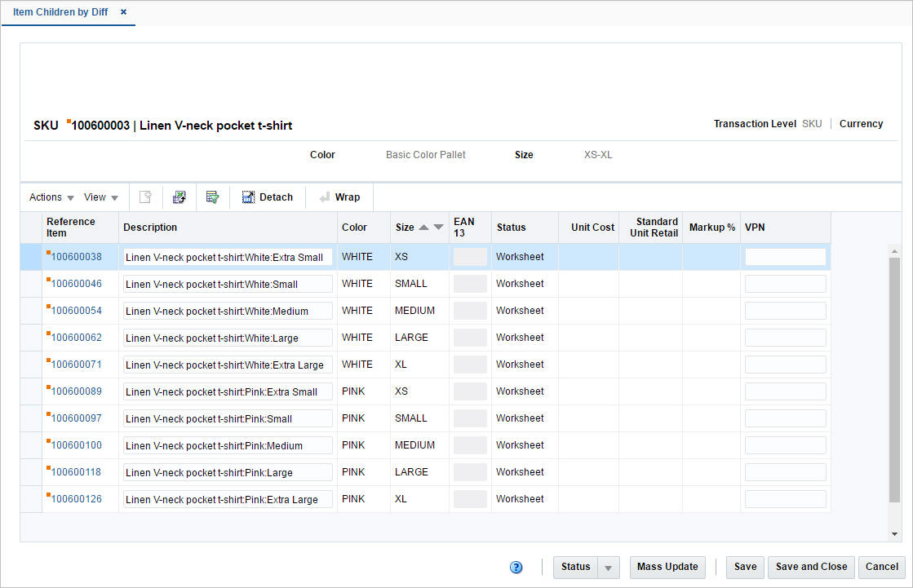Click the Color column header
The height and width of the screenshot is (588, 913).
[363, 228]
